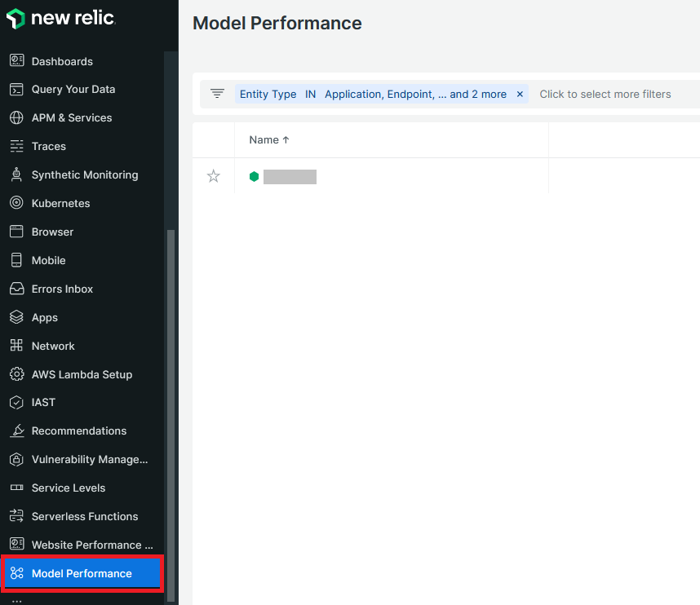Screen dimensions: 700x605
Task: Click the Kubernetes icon
Action: tap(16, 203)
